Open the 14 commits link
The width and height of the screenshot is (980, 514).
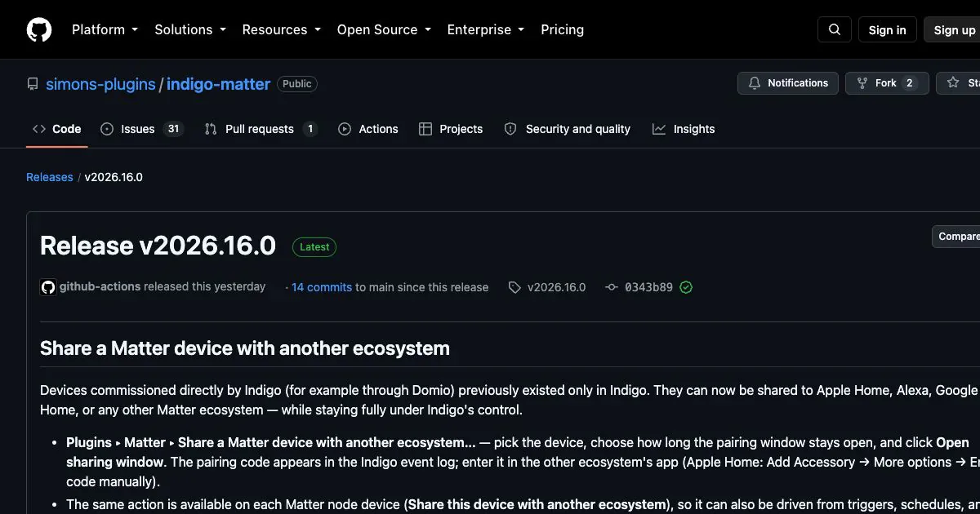coord(322,287)
